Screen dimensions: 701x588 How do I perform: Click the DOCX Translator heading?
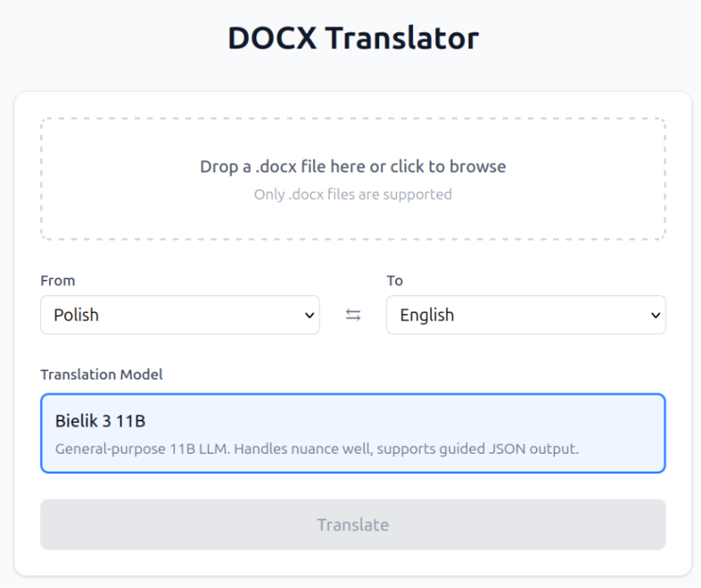click(x=353, y=37)
